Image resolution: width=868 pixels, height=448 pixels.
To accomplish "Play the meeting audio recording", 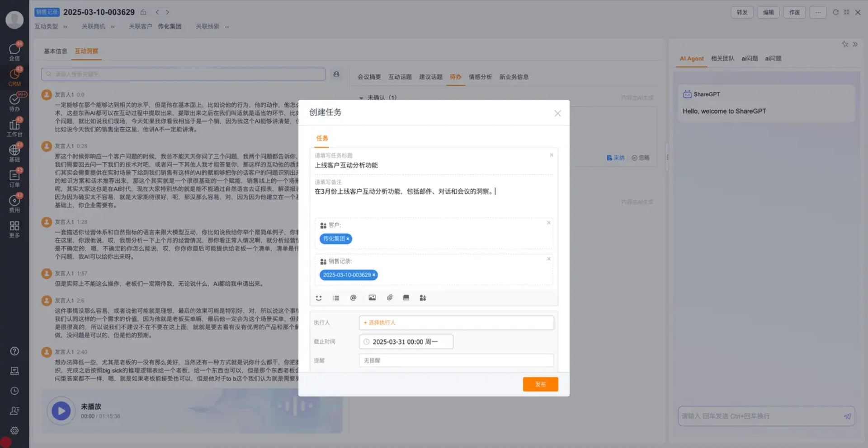I will pyautogui.click(x=61, y=411).
